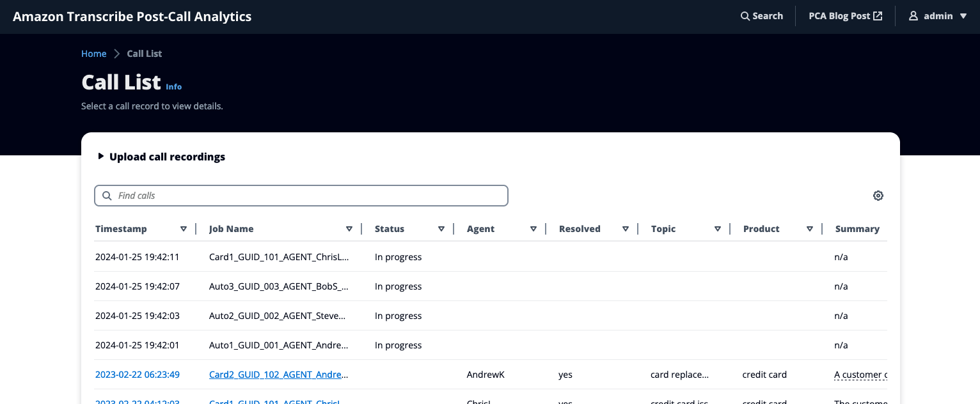The height and width of the screenshot is (404, 980).
Task: Click In progress status of Auto1 row
Action: [399, 345]
